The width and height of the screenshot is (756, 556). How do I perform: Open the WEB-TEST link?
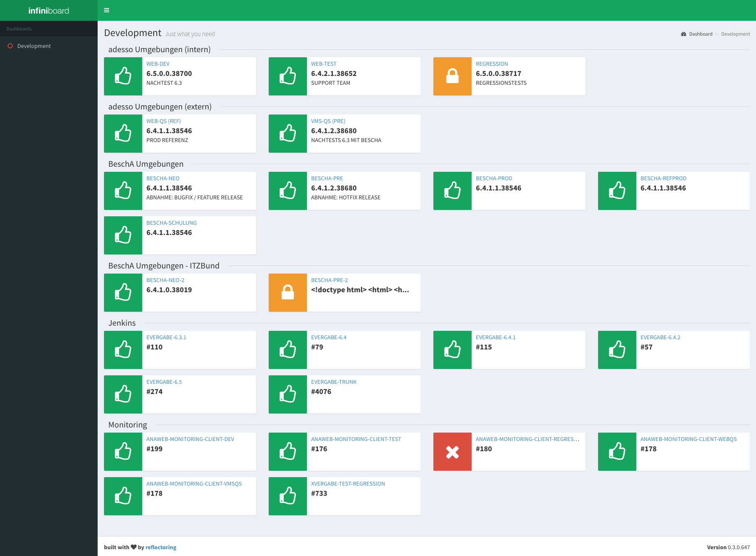pyautogui.click(x=324, y=64)
